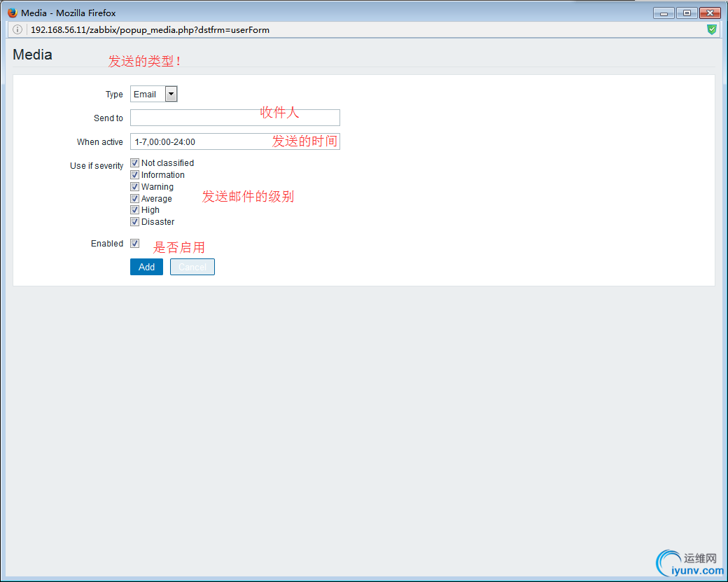Click the Firefox logo in title bar

13,13
